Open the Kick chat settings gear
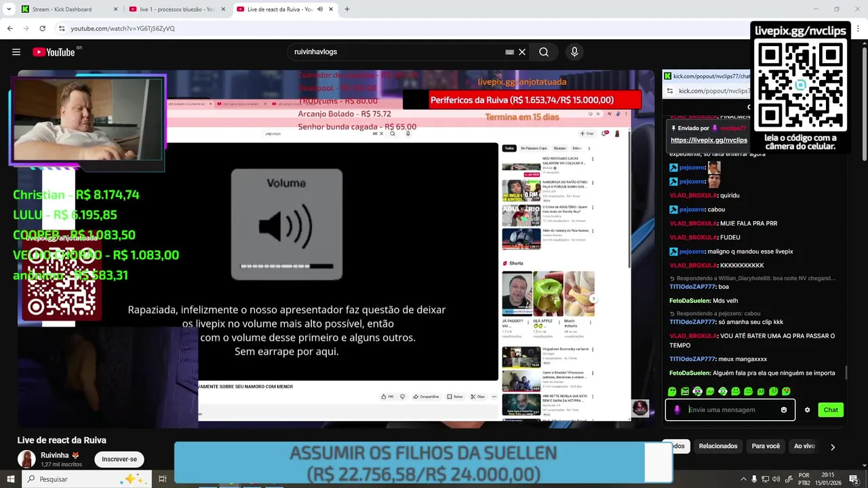Screen dimensions: 868x488 [807, 409]
